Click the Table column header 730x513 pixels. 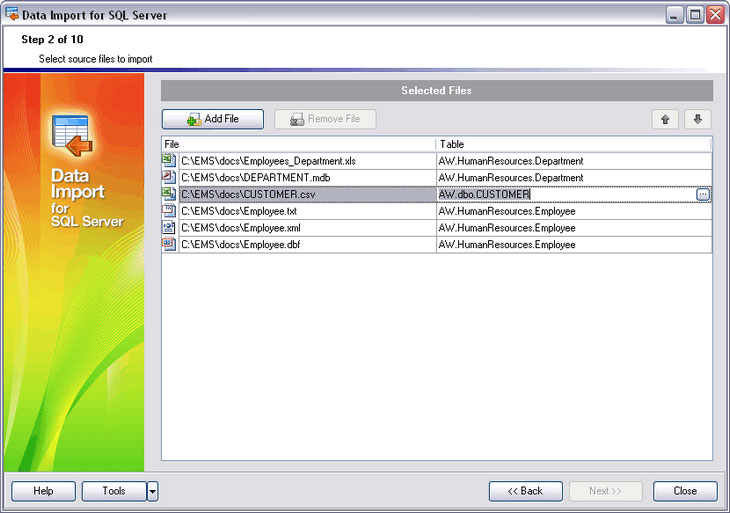[x=574, y=144]
